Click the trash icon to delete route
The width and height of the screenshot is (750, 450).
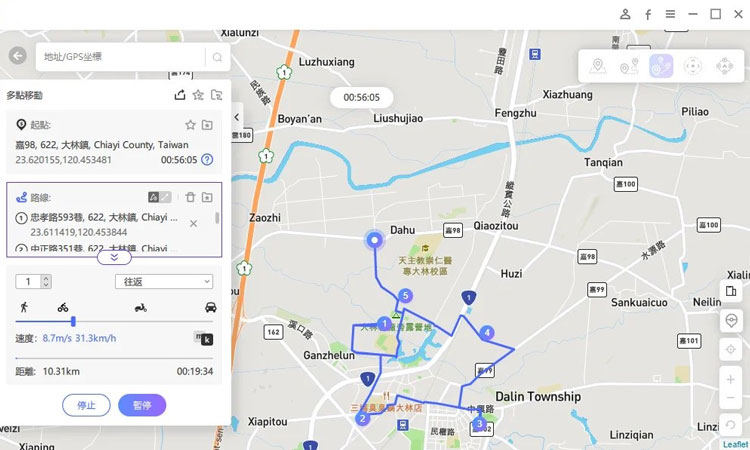[190, 197]
